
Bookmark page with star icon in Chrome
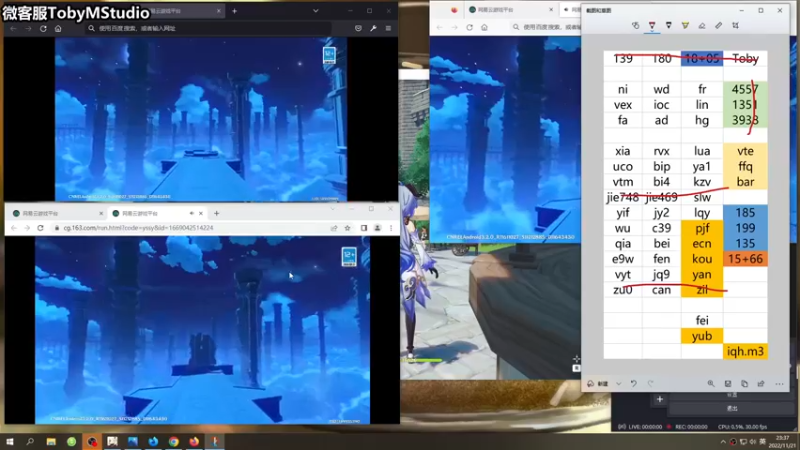click(x=347, y=228)
